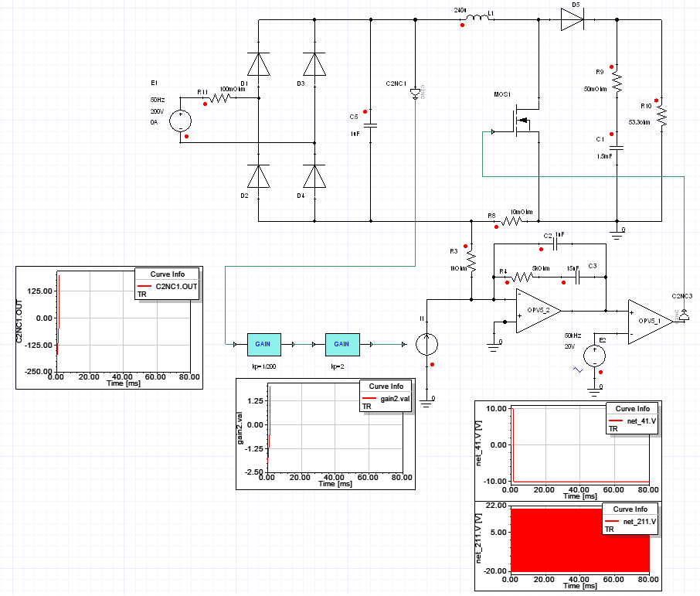
Task: Select the I1 current source circle
Action: click(x=426, y=345)
